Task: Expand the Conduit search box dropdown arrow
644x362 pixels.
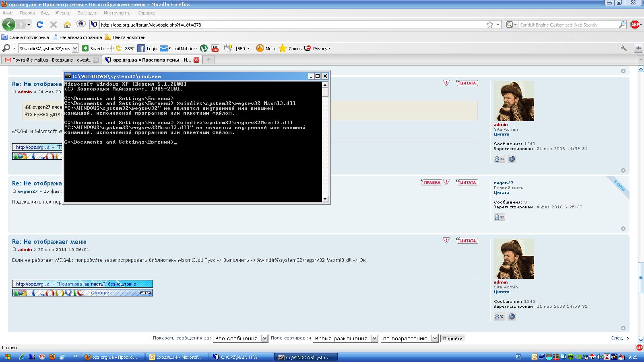Action: coord(74,48)
